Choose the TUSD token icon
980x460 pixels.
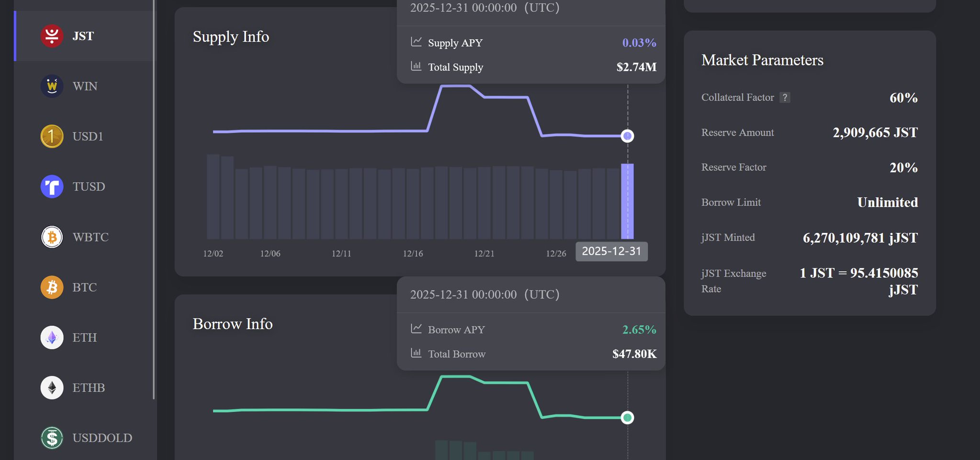coord(52,186)
